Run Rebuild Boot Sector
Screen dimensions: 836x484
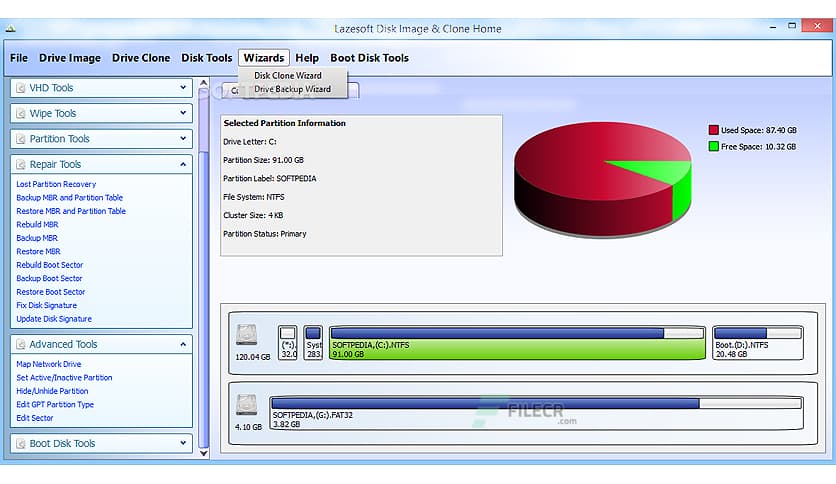click(x=50, y=265)
